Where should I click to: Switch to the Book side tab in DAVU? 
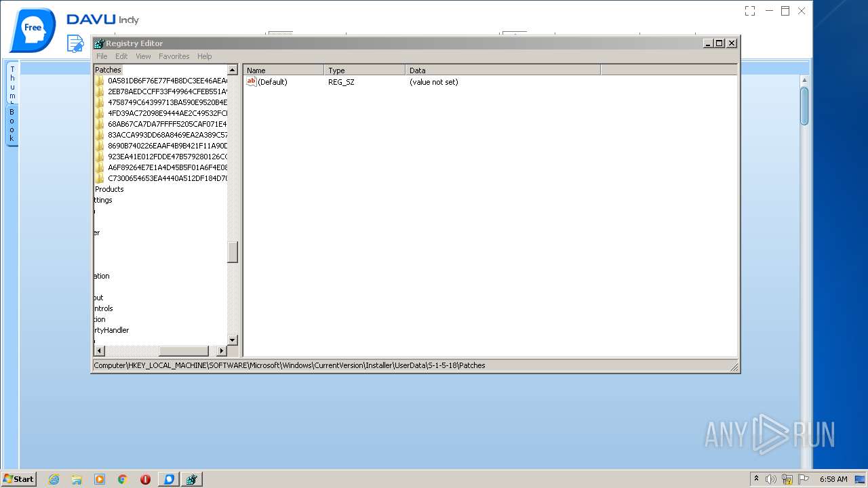[x=12, y=125]
